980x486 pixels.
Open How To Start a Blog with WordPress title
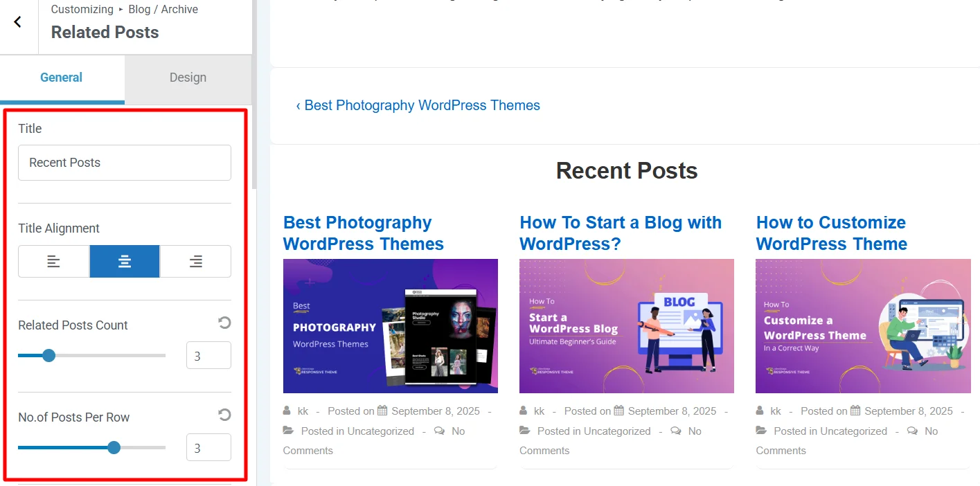coord(621,233)
